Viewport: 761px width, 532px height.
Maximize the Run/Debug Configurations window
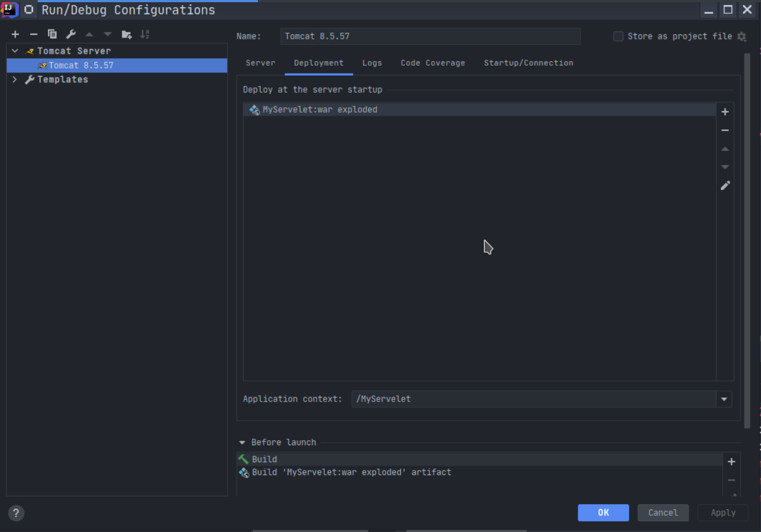click(x=728, y=10)
